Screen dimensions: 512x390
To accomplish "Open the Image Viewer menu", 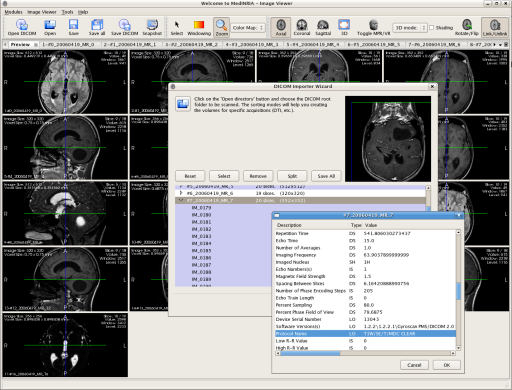I will click(42, 12).
